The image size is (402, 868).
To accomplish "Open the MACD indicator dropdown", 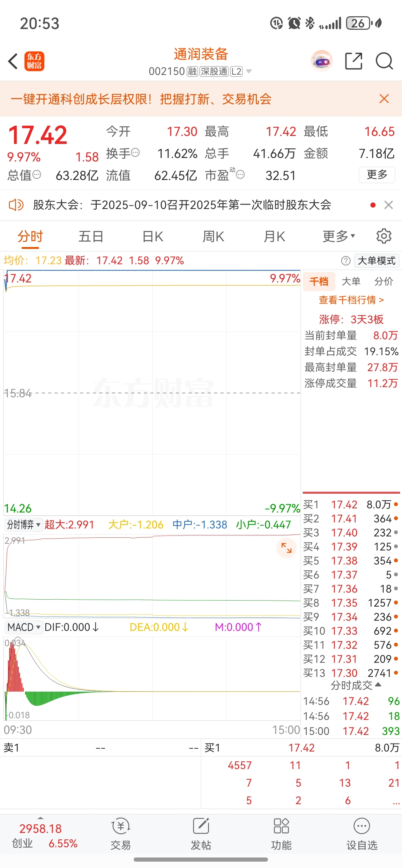I will pos(24,627).
